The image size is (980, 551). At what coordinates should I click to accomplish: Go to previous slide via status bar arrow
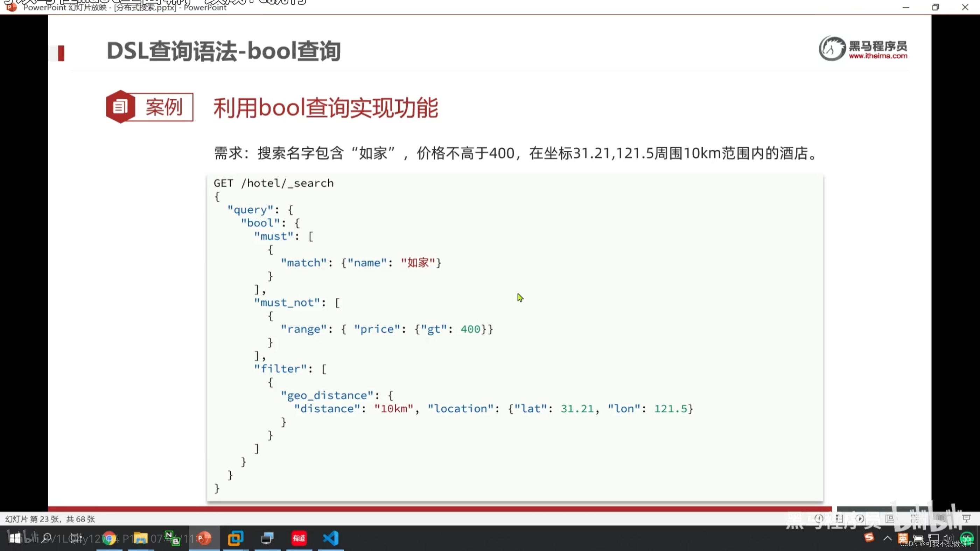pyautogui.click(x=819, y=518)
